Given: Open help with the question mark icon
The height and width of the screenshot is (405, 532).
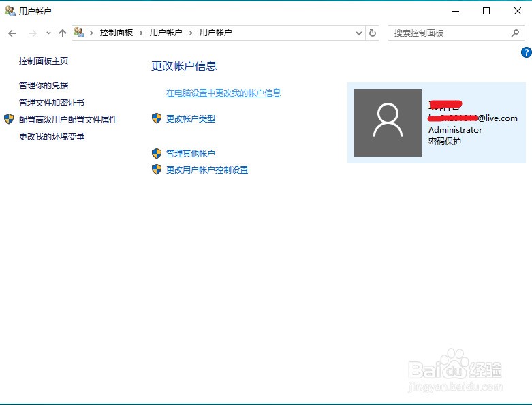Looking at the screenshot, I should (527, 52).
